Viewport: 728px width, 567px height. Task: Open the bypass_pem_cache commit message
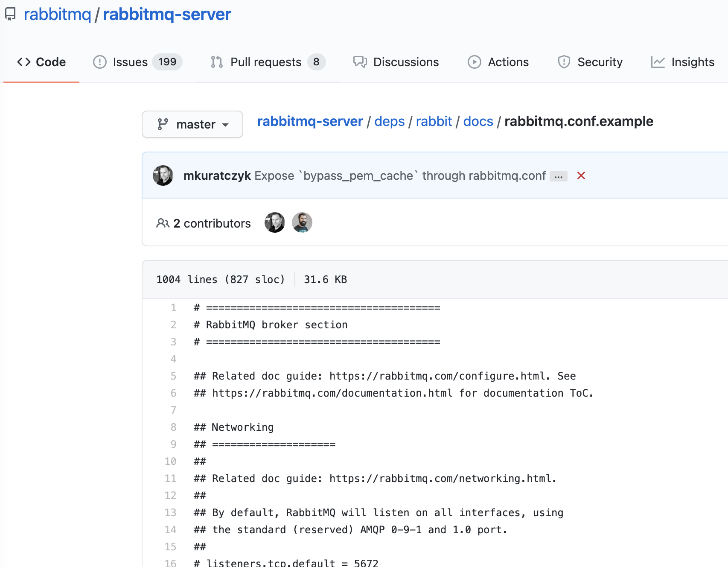tap(400, 175)
